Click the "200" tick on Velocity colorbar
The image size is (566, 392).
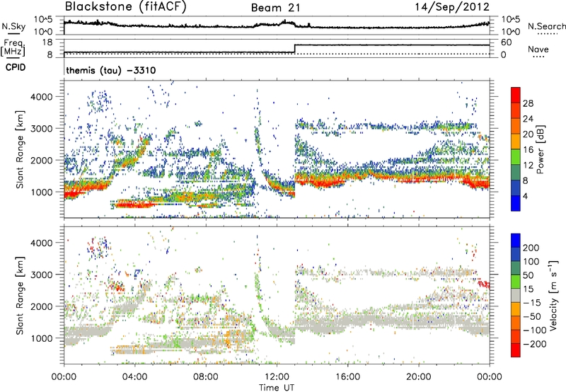(x=531, y=248)
